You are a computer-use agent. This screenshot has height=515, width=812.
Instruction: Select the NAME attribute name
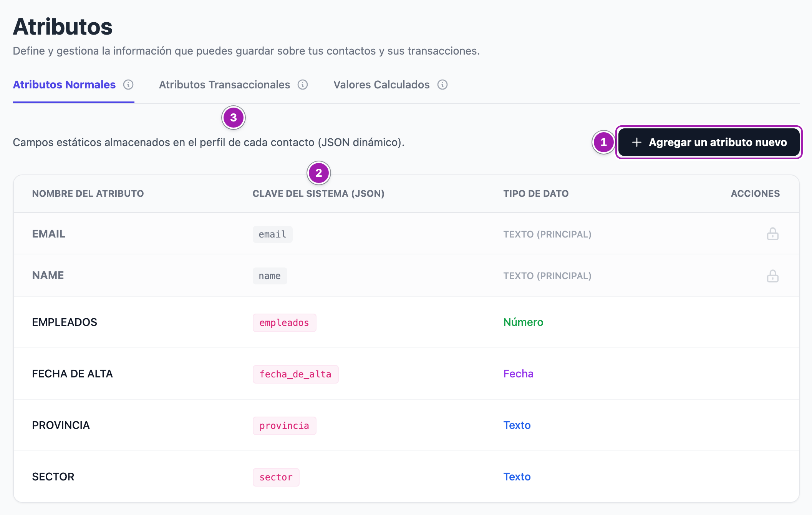[48, 276]
